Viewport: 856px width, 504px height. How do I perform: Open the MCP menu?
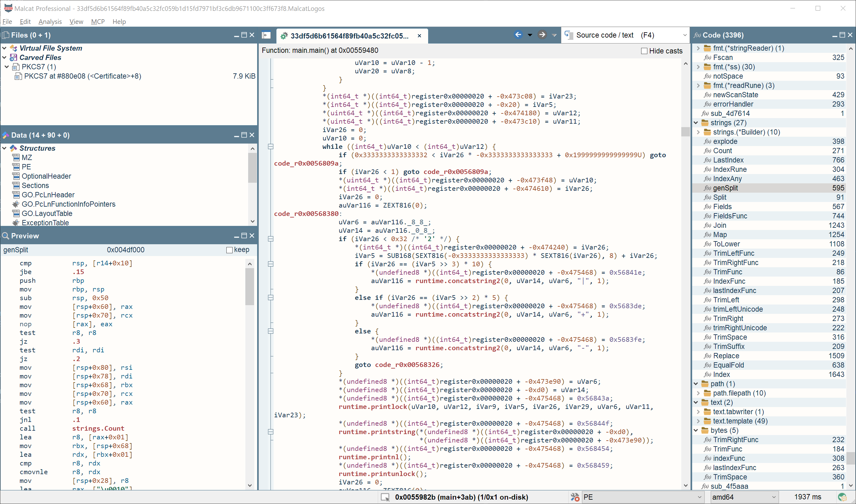tap(98, 21)
